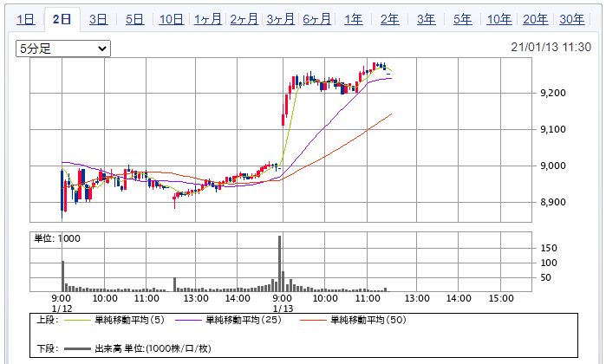Switch to the 10日 period
This screenshot has height=364, width=606.
(171, 19)
